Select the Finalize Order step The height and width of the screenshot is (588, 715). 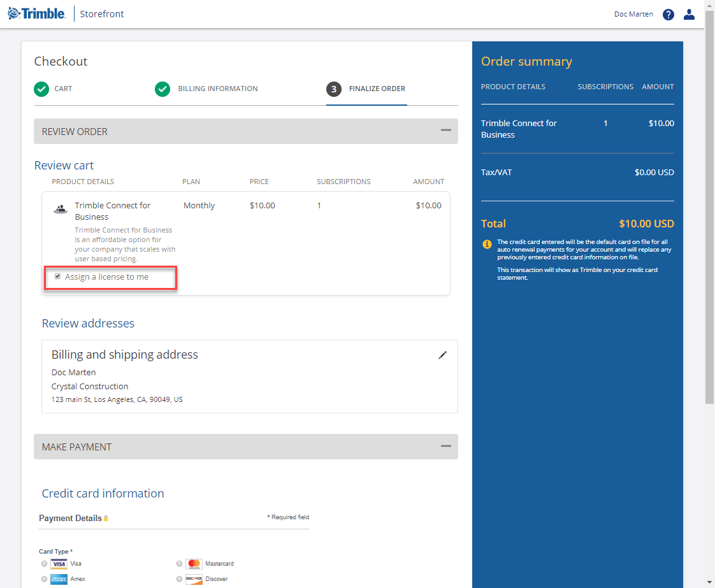click(x=377, y=89)
